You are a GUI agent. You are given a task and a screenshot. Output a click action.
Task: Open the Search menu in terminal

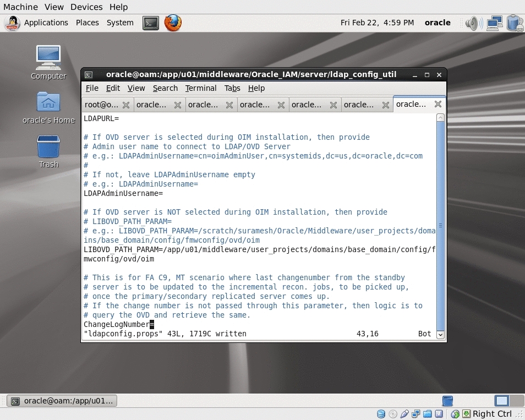[166, 88]
